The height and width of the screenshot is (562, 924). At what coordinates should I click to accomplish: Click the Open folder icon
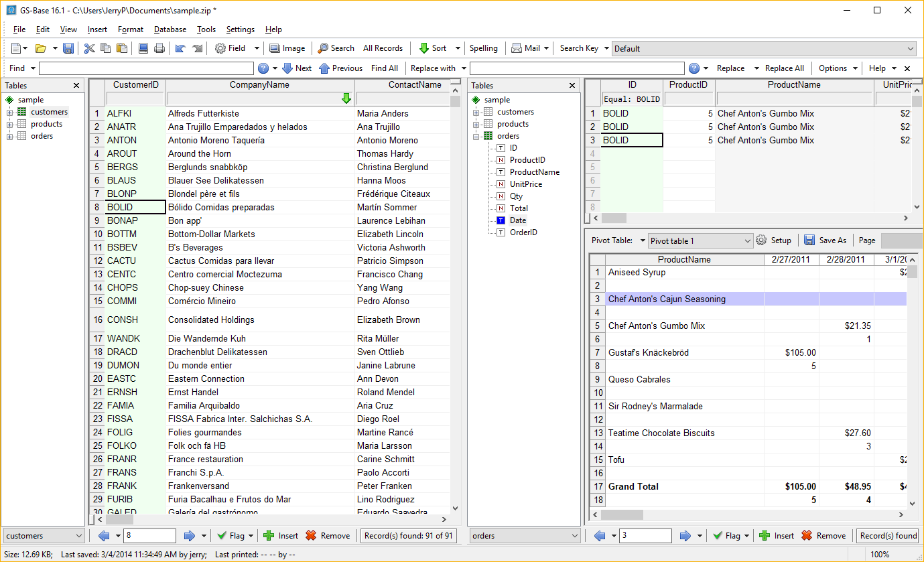40,48
